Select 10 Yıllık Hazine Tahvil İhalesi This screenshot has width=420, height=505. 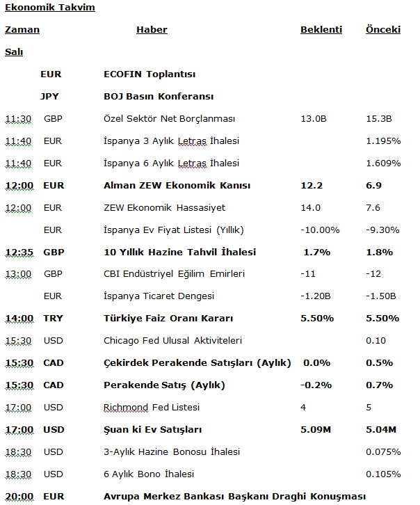click(179, 252)
